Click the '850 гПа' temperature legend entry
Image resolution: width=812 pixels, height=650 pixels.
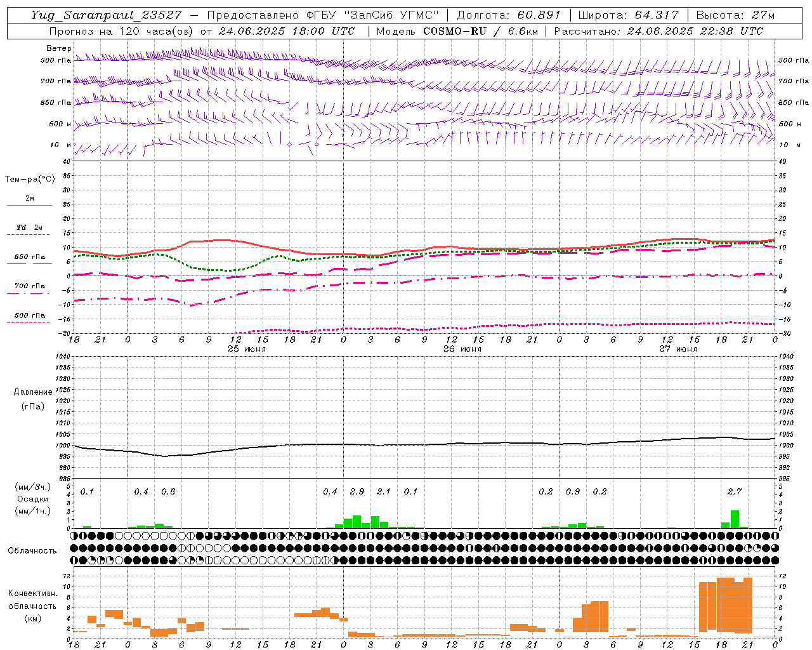click(30, 257)
